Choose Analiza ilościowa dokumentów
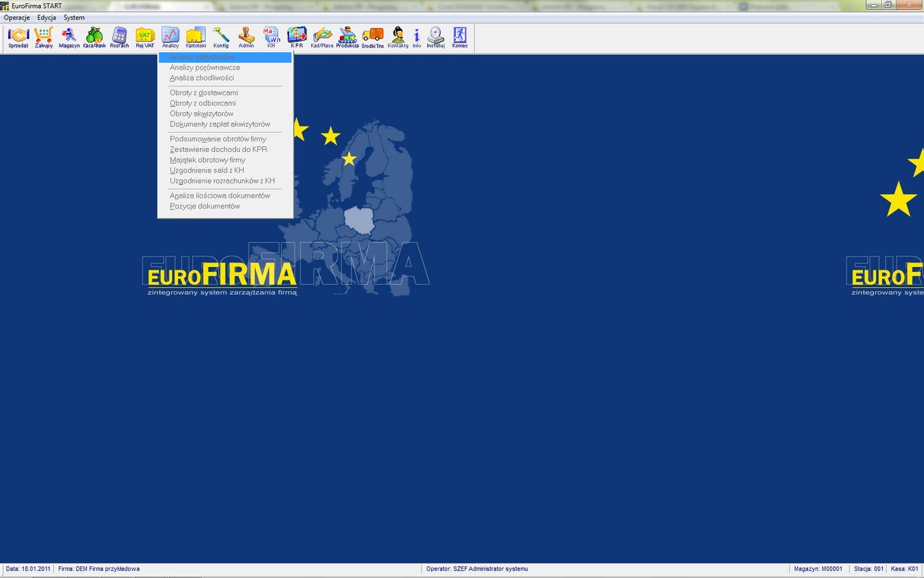924x578 pixels. 225,196
